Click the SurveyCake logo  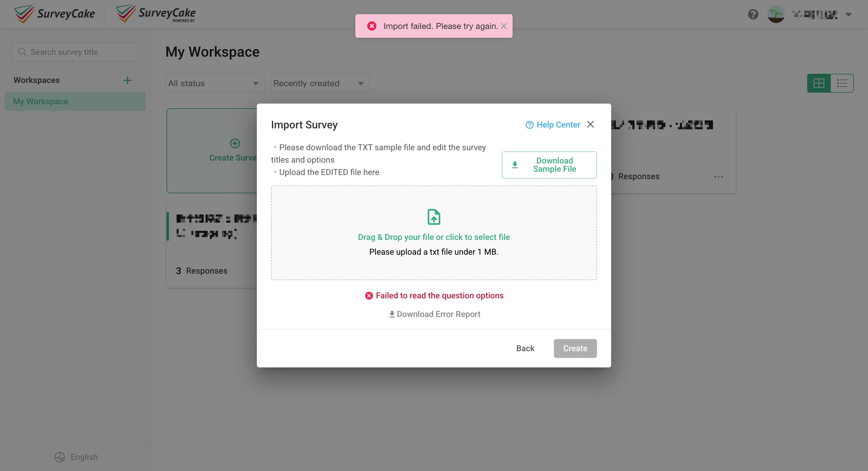54,14
